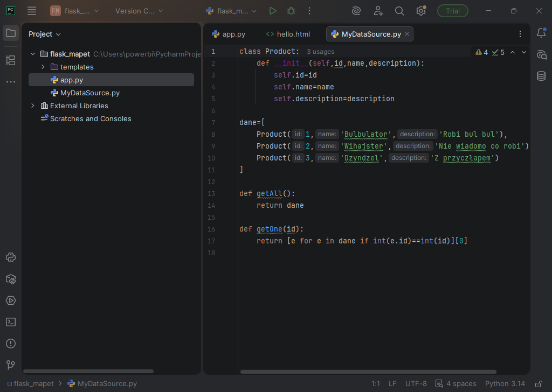Collapse the flask_mapet root folder
Screen dimensions: 552x392
point(33,54)
